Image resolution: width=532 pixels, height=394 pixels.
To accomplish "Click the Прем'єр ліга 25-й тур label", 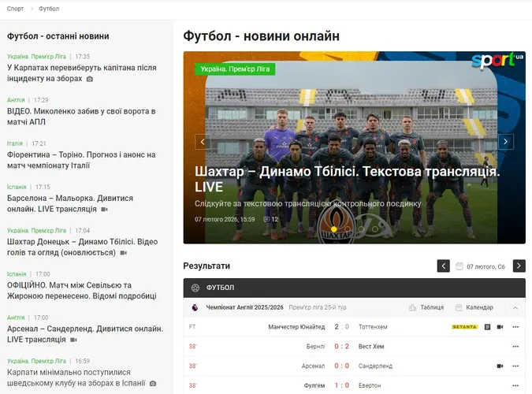I will [318, 307].
